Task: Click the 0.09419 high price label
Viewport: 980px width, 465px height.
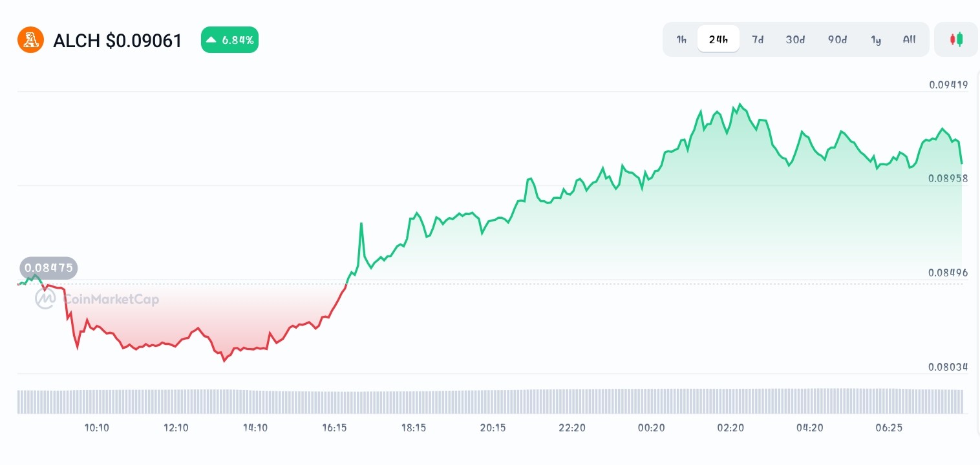Action: pyautogui.click(x=948, y=85)
